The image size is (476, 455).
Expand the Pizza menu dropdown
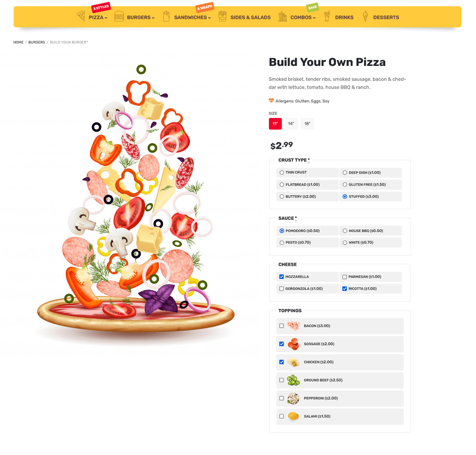point(98,18)
